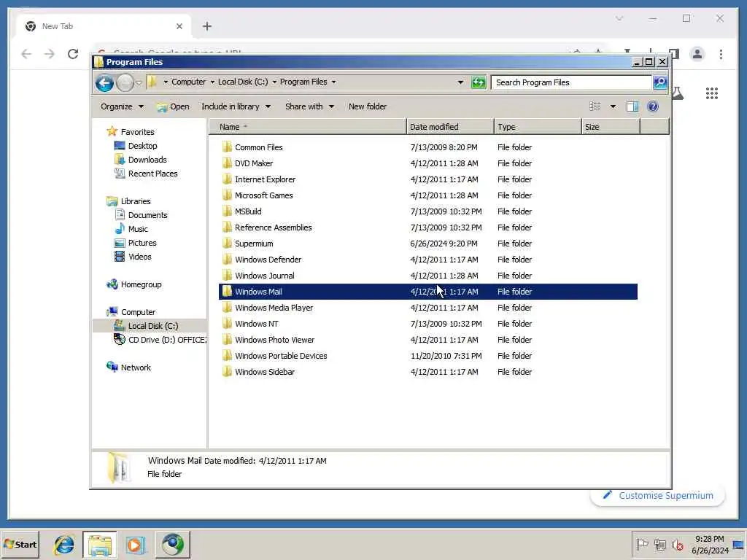Refresh the Program Files folder view
747x560 pixels.
pyautogui.click(x=479, y=82)
